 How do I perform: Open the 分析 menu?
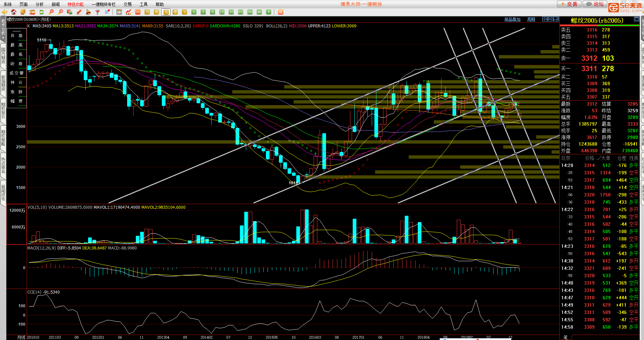click(x=40, y=4)
